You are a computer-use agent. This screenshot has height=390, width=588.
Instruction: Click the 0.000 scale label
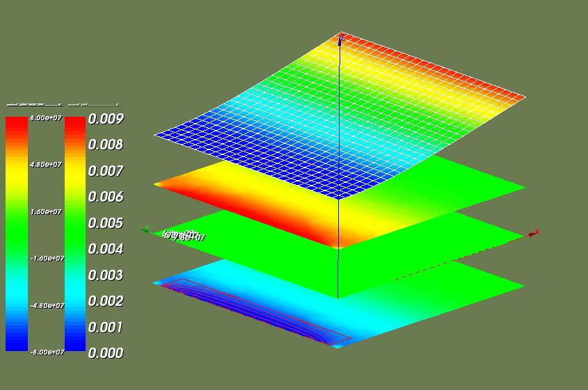(x=106, y=353)
